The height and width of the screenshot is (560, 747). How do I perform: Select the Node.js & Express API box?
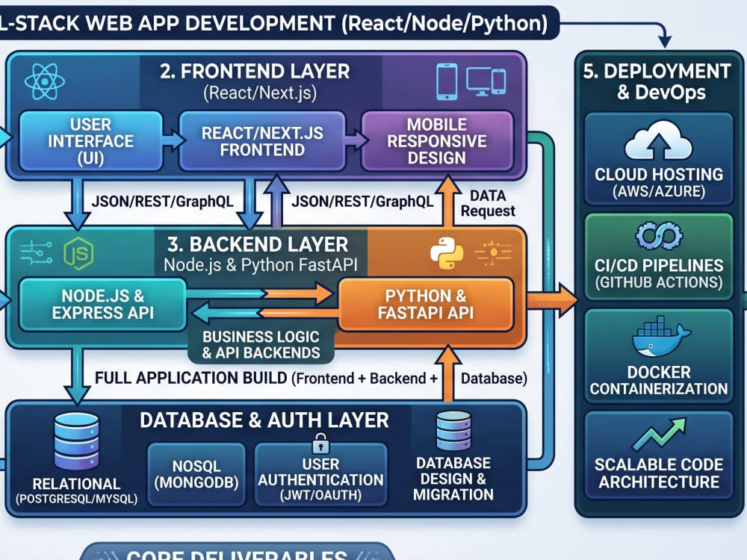(102, 305)
